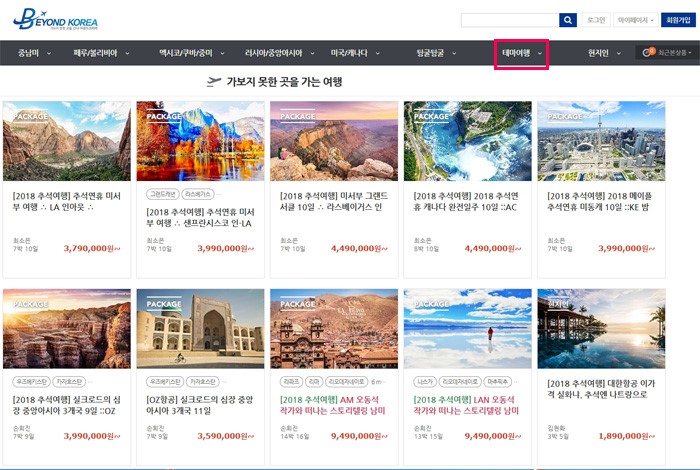The height and width of the screenshot is (470, 700).
Task: Click the 4,490,000원 price on the 그랜드서클 card
Action: [x=359, y=249]
